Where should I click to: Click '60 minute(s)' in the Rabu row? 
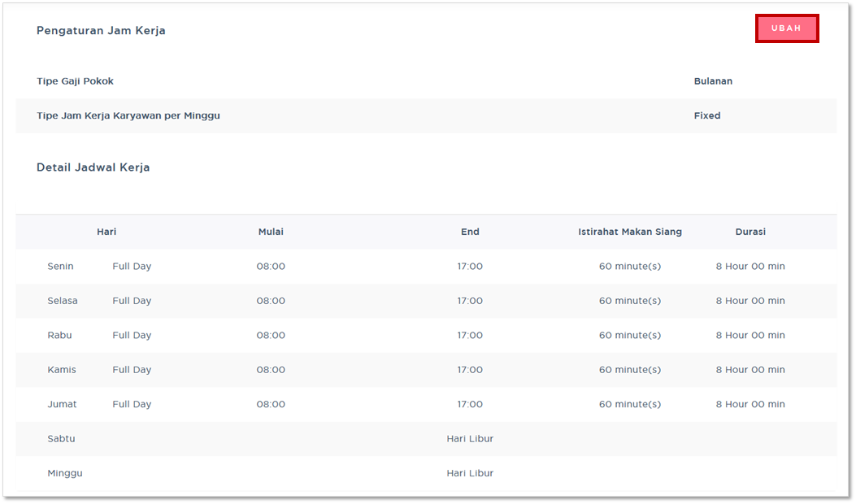(x=630, y=335)
